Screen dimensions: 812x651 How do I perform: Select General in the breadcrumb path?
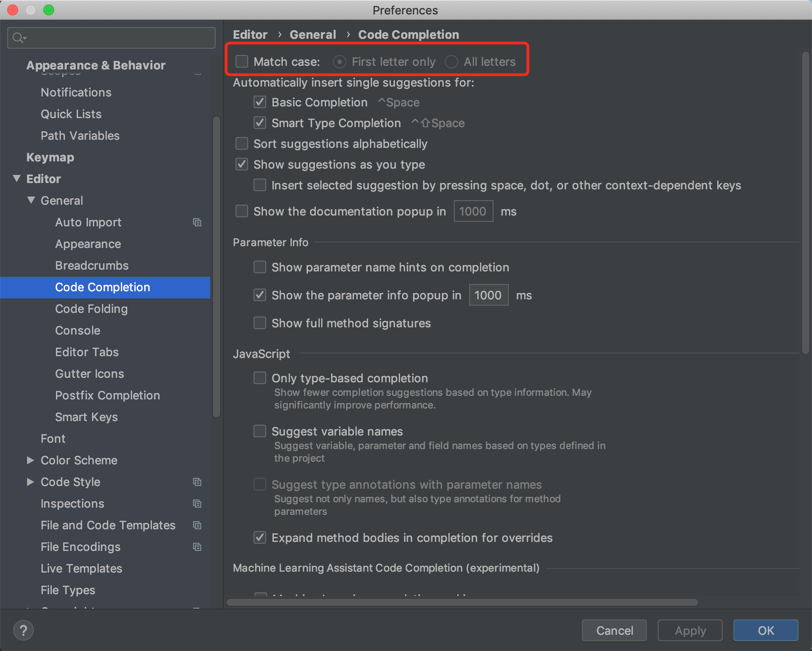[313, 34]
